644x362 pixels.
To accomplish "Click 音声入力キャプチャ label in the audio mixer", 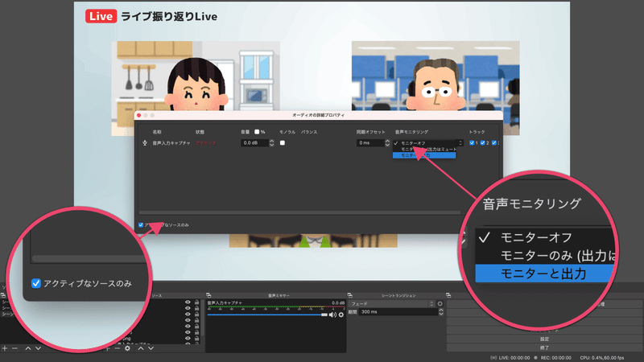I will 225,302.
